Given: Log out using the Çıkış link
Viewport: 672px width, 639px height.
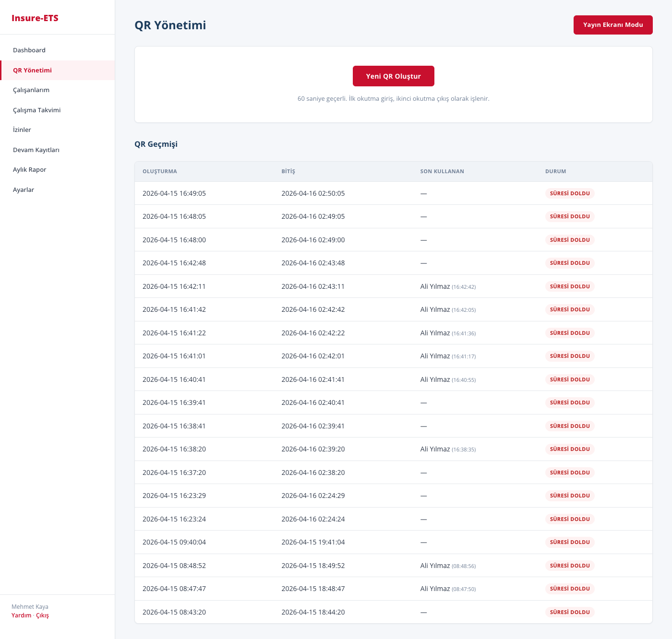Looking at the screenshot, I should point(42,615).
